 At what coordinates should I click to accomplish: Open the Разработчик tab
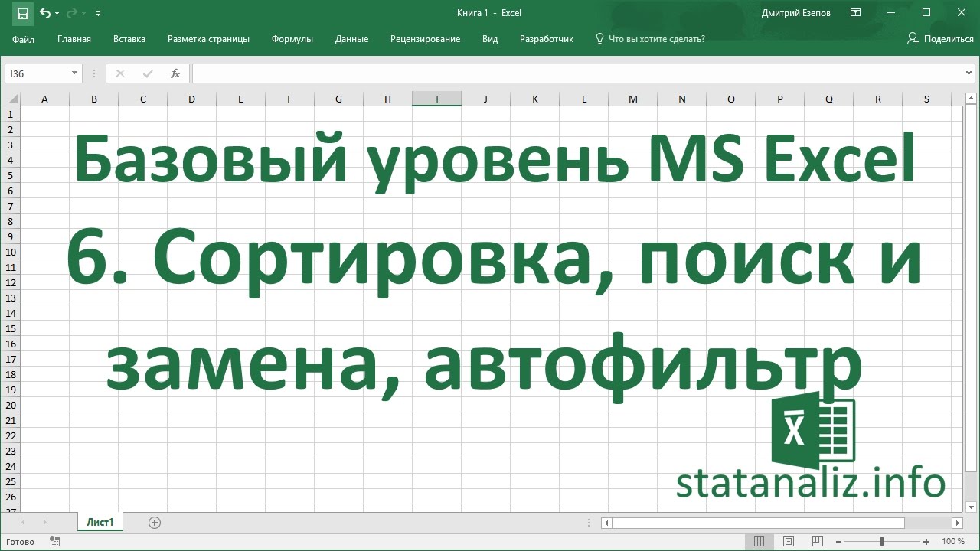pos(547,39)
